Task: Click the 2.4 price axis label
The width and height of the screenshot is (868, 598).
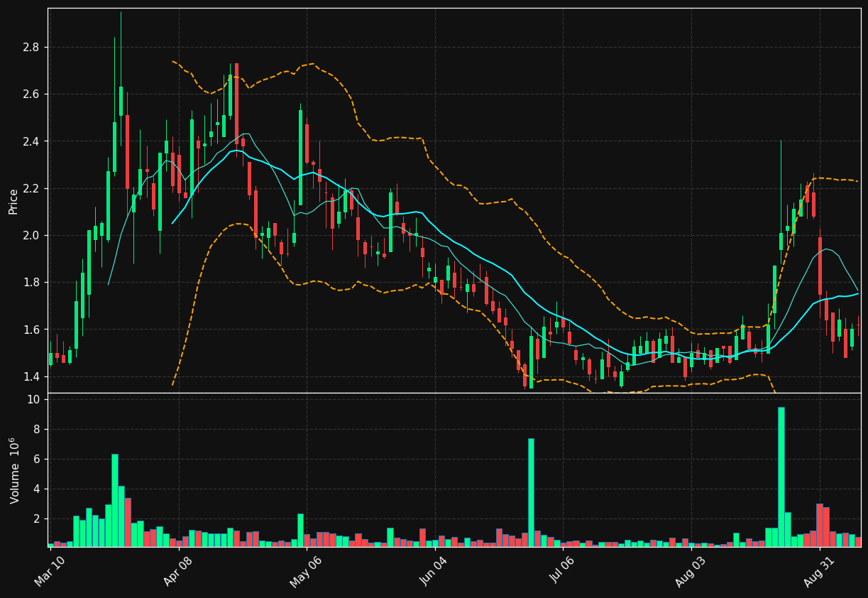Action: (31, 141)
